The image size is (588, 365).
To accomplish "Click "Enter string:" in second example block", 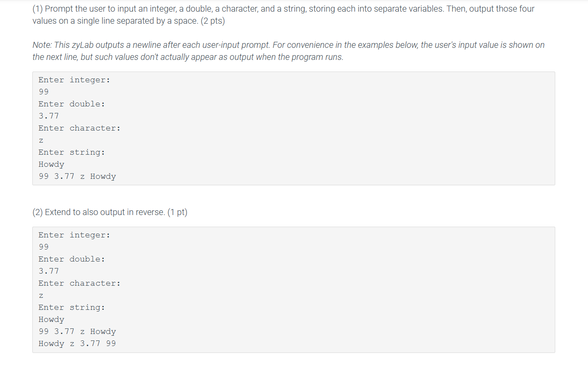I will coord(72,307).
